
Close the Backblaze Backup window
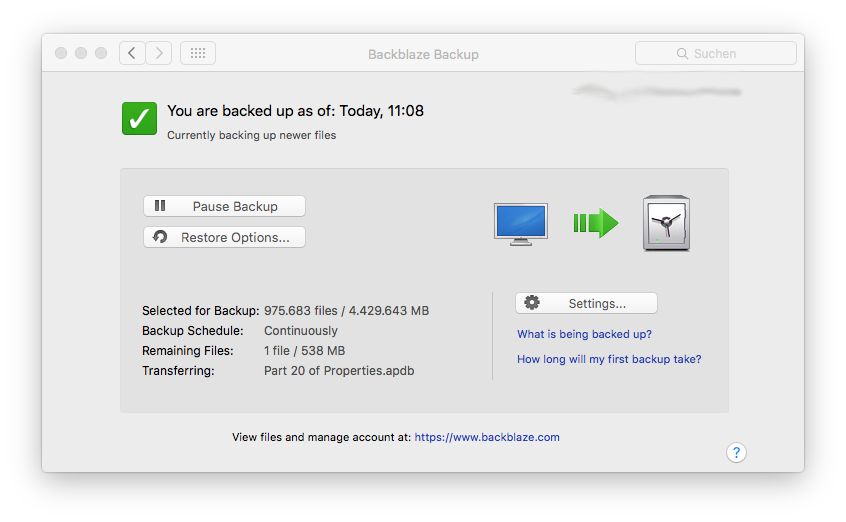[61, 53]
